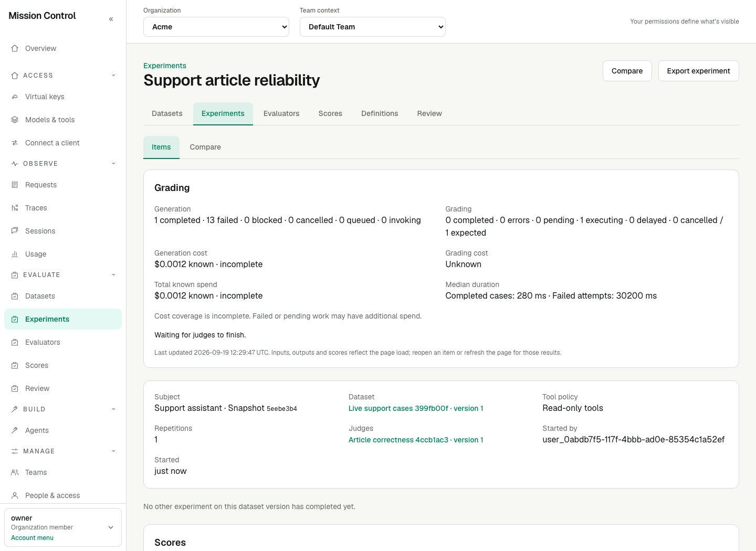The height and width of the screenshot is (551, 756).
Task: Click the snapshot ID 5eebe3b4
Action: tap(282, 409)
